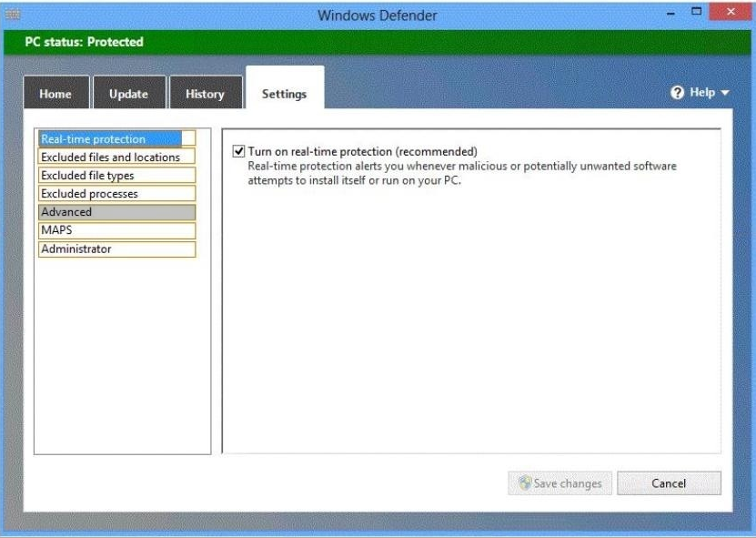This screenshot has height=538, width=756.
Task: Close the Windows Defender window
Action: click(x=731, y=12)
